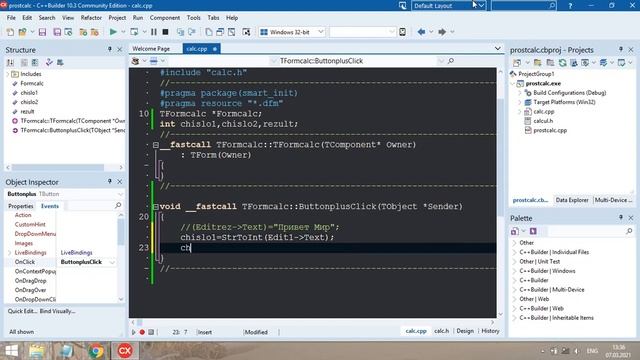Expand the LiveBindings property
This screenshot has height=360, width=640.
(x=10, y=253)
